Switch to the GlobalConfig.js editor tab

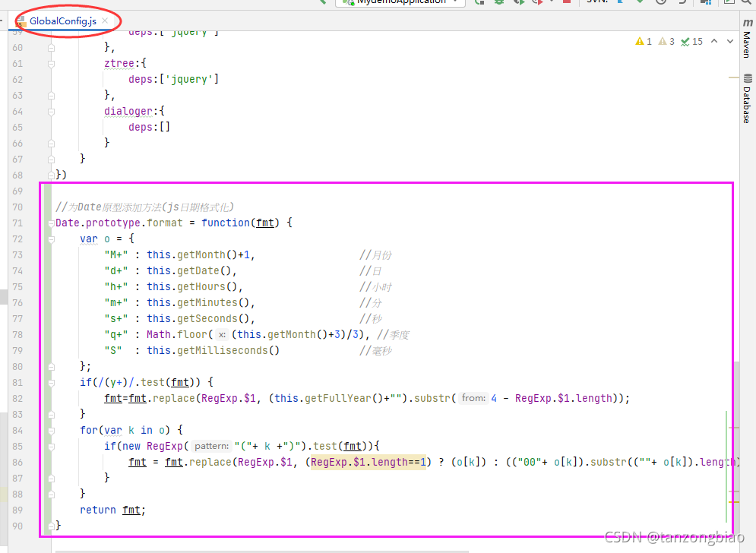pos(62,21)
